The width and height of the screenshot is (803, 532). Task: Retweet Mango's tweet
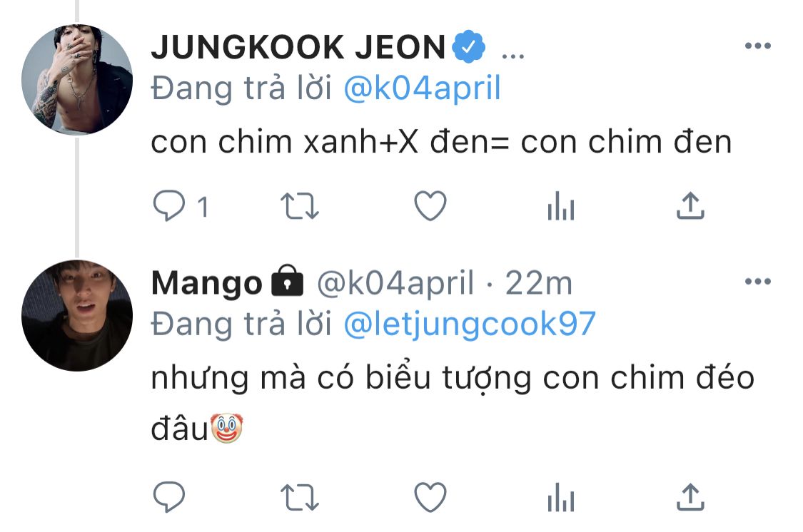point(300,498)
